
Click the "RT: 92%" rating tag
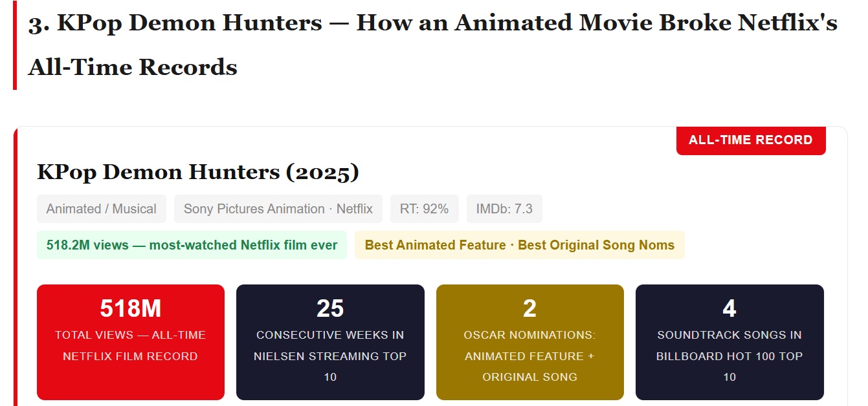(x=424, y=209)
